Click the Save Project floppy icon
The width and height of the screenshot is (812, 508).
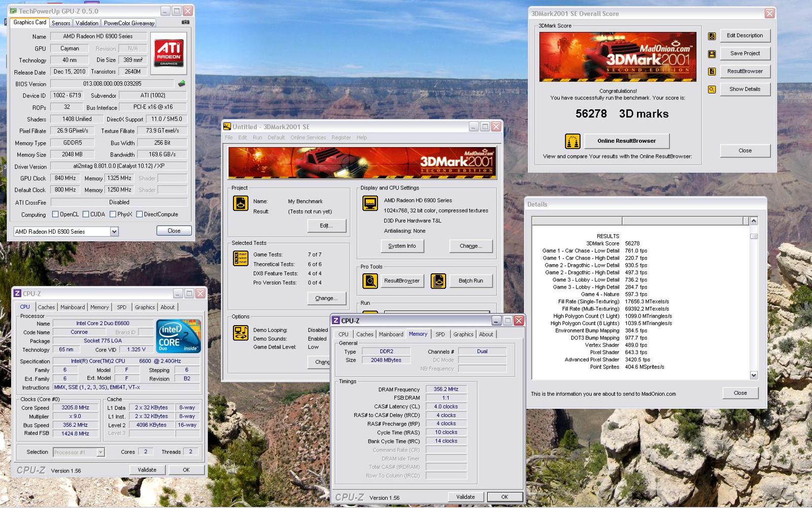coord(712,54)
